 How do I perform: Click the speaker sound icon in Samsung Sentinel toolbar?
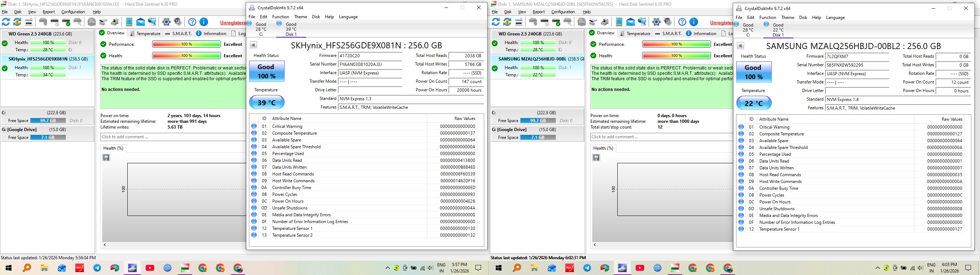(668, 22)
